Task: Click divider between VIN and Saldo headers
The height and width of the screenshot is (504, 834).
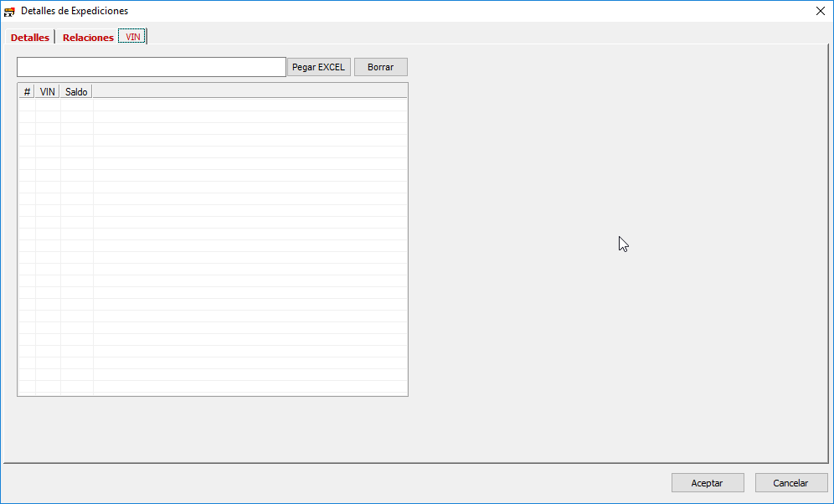Action: [60, 91]
